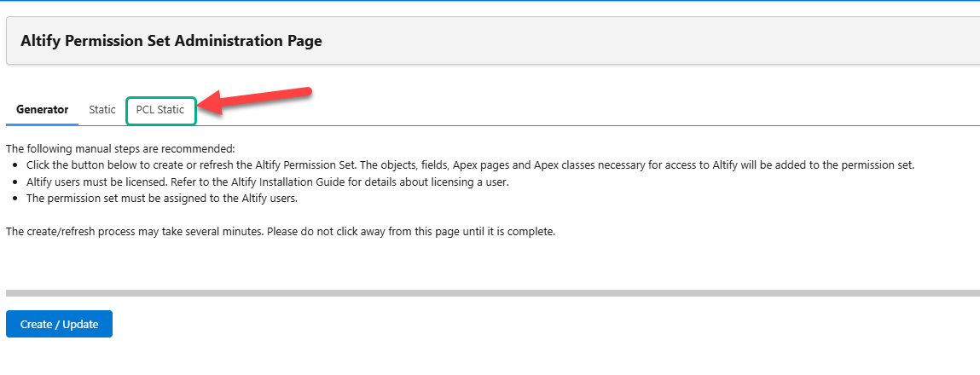Select the PCL Static tab
This screenshot has width=980, height=375.
(160, 110)
